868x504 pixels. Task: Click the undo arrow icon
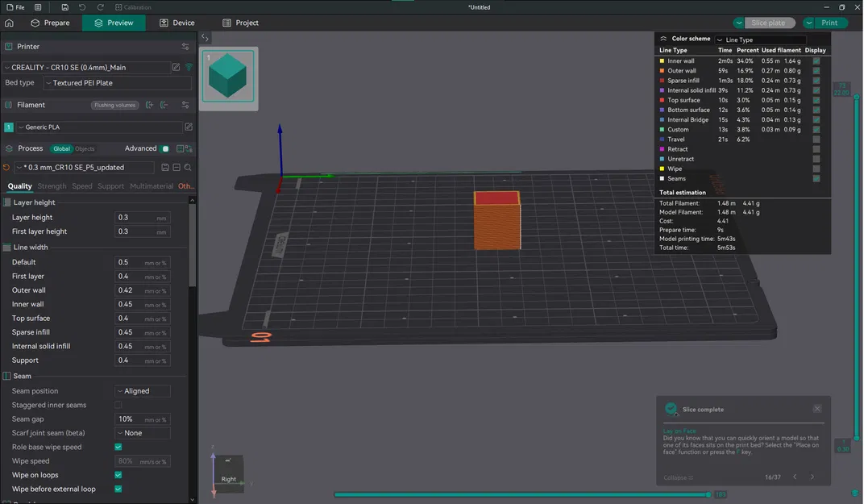(x=82, y=7)
